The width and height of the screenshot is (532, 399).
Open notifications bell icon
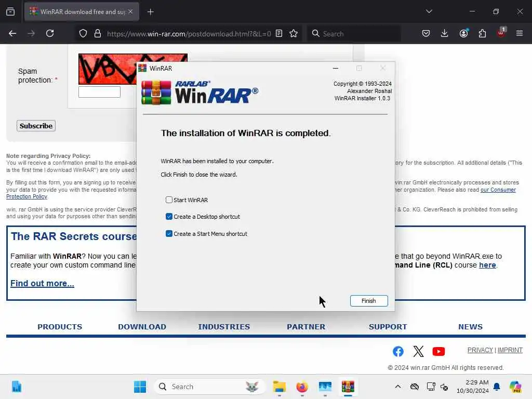[x=497, y=387]
